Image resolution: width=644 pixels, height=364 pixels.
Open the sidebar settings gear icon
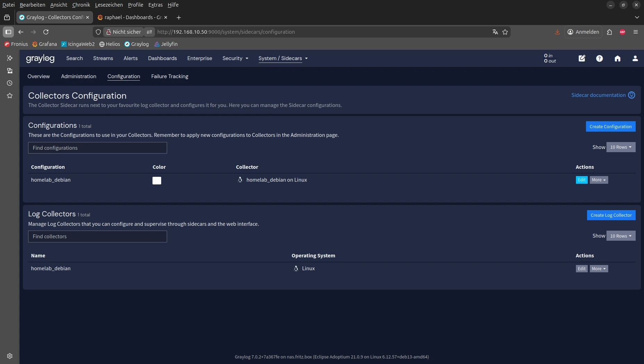(10, 356)
